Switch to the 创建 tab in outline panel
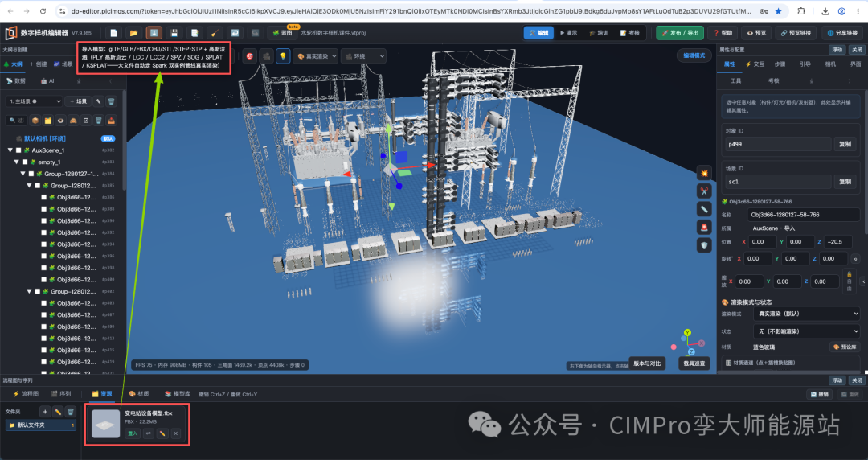The height and width of the screenshot is (460, 868). (39, 64)
